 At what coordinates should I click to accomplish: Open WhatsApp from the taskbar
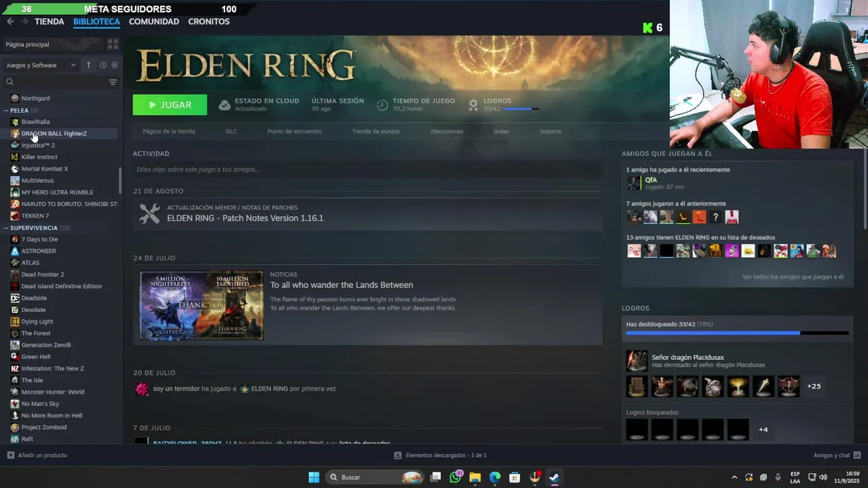pyautogui.click(x=456, y=477)
